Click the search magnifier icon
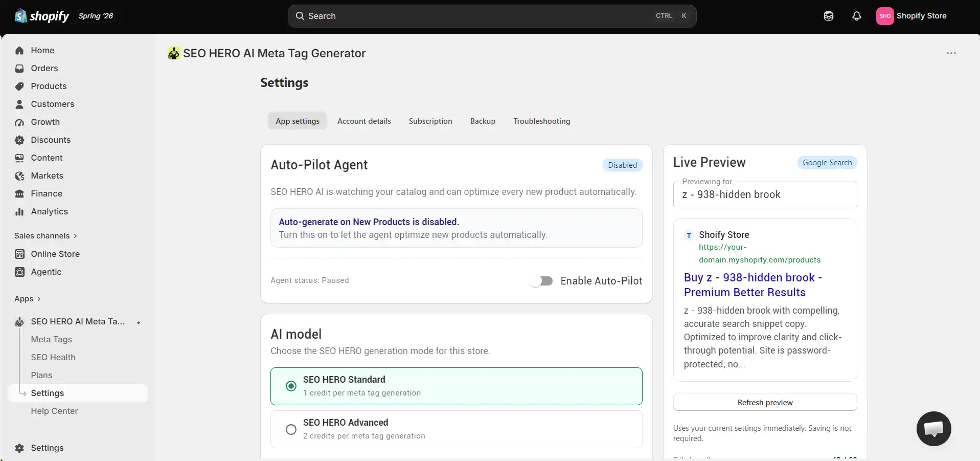 [x=300, y=16]
